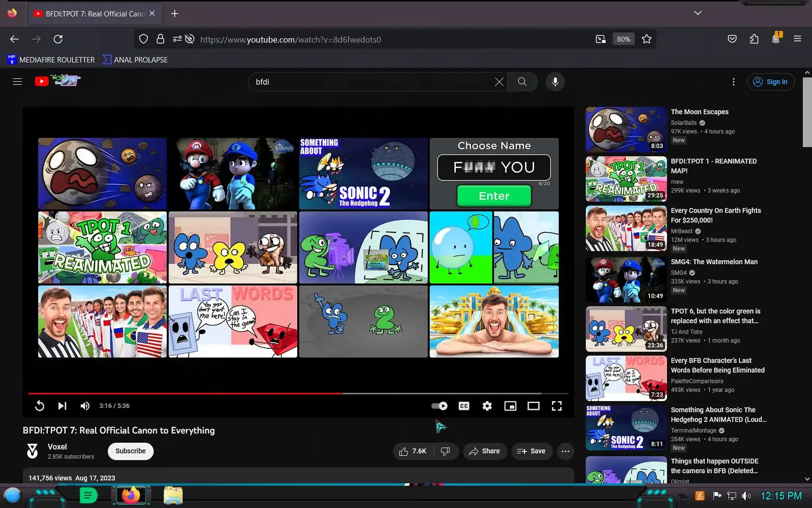Launch picture-in-picture from the address bar
The width and height of the screenshot is (812, 508).
[x=600, y=39]
